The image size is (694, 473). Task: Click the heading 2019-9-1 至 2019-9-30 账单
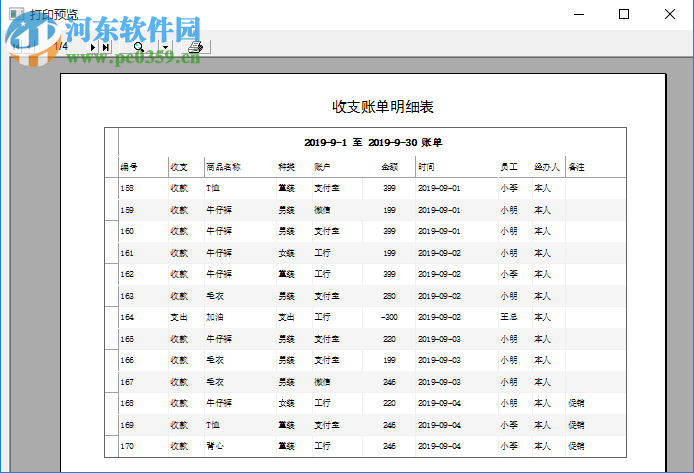[373, 142]
